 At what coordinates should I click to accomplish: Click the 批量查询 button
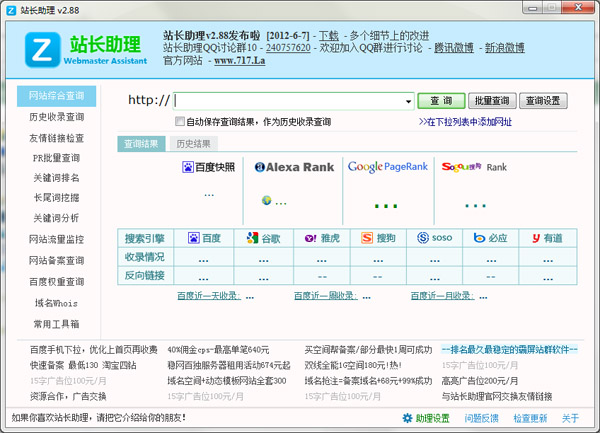pos(492,101)
